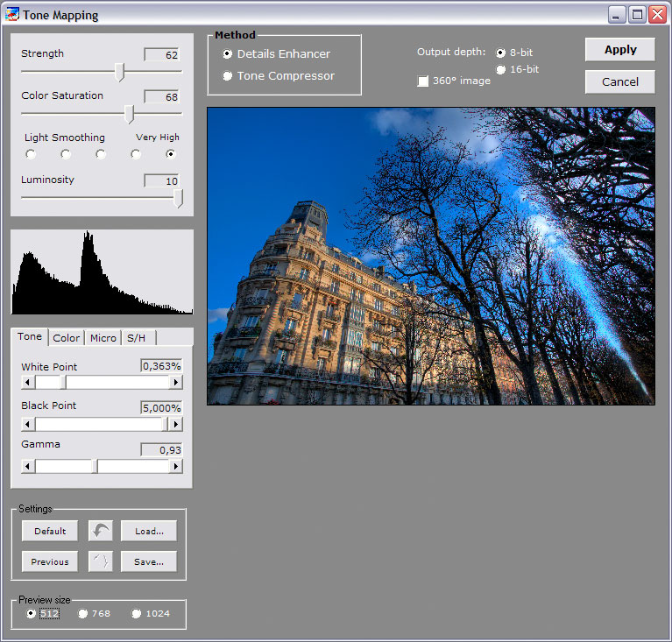
Task: Click the undo arrow icon in Settings
Action: pos(101,531)
